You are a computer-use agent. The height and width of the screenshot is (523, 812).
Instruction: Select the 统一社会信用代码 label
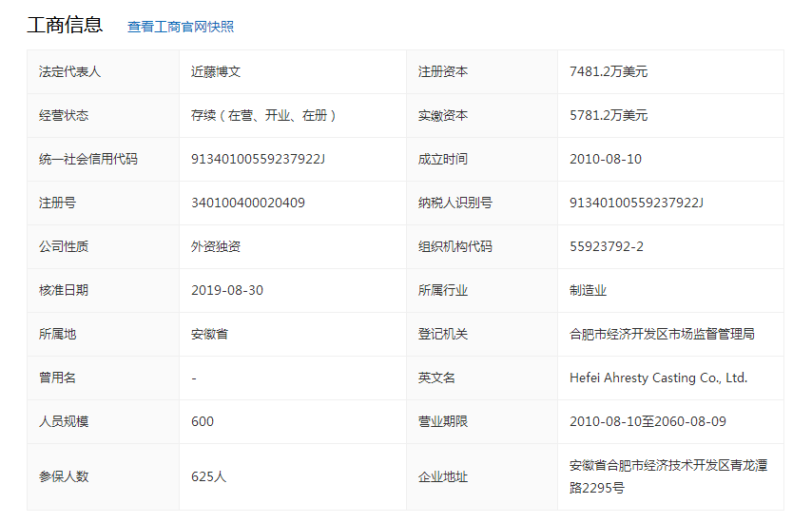tap(88, 159)
